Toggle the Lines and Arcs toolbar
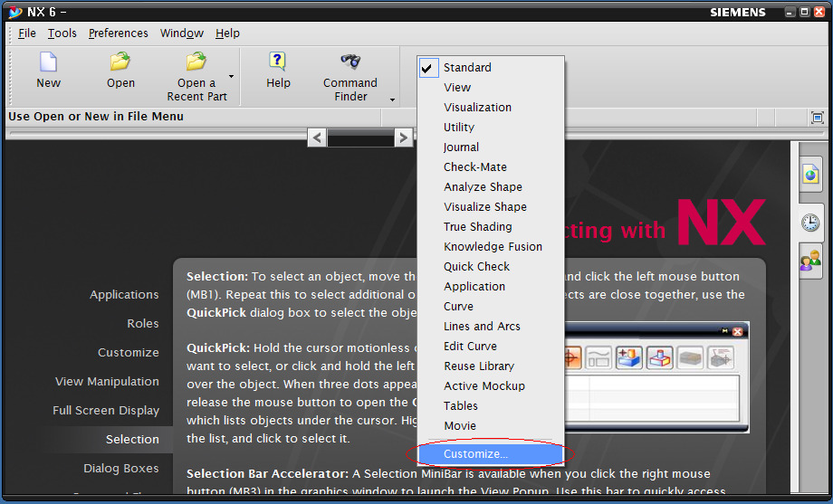Image resolution: width=833 pixels, height=504 pixels. click(491, 326)
